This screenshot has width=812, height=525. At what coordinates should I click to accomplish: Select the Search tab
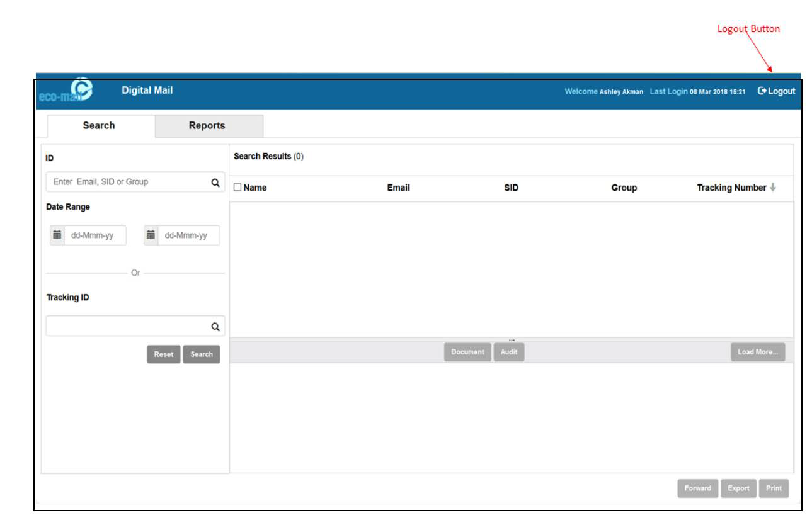pyautogui.click(x=99, y=126)
